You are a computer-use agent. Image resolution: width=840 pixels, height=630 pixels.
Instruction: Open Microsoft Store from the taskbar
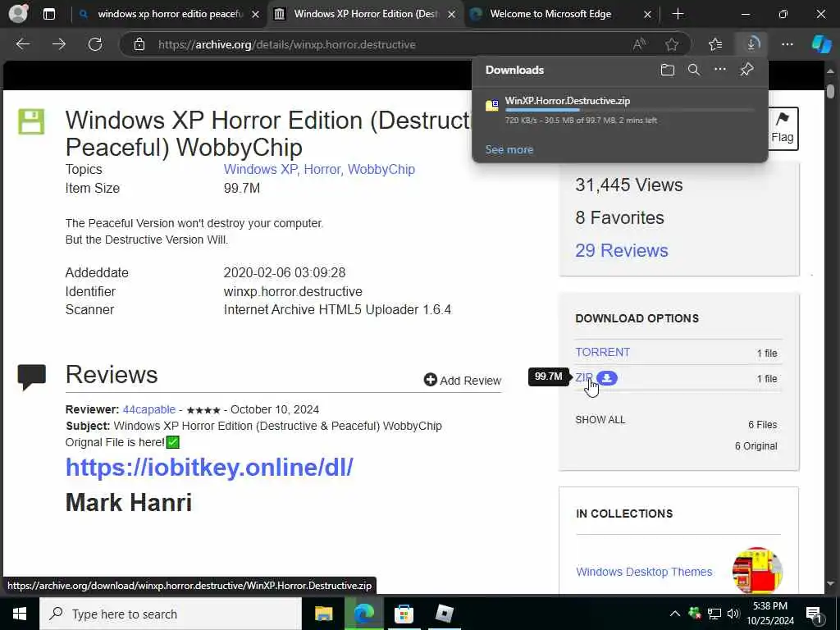pyautogui.click(x=404, y=614)
